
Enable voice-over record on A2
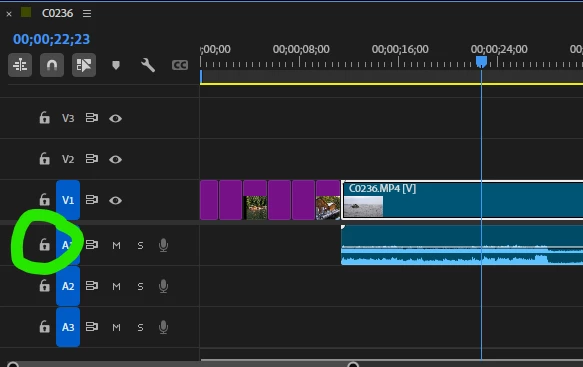[163, 286]
